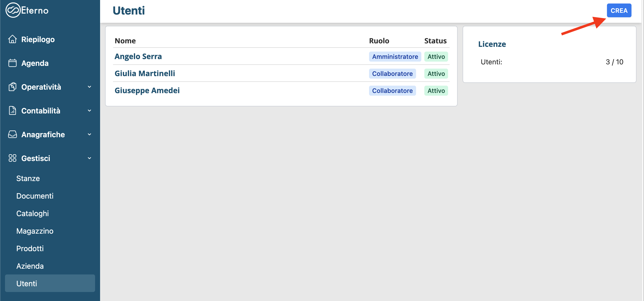Click the Contabilità document chart icon

(x=12, y=111)
